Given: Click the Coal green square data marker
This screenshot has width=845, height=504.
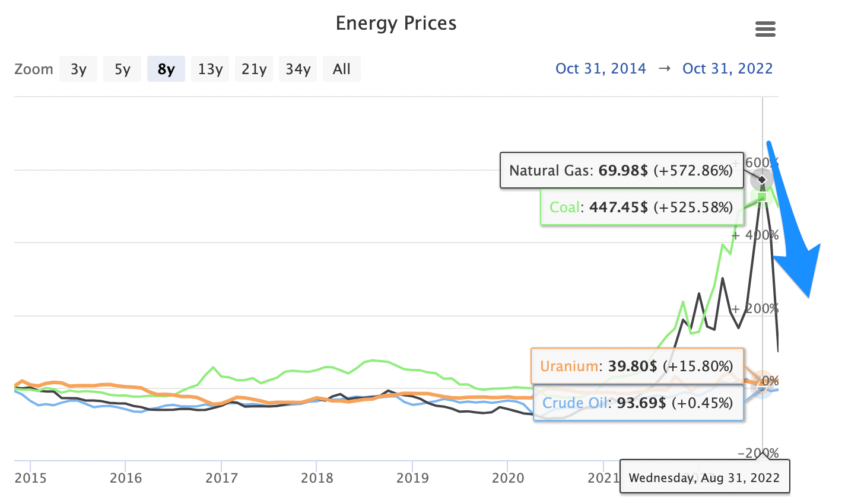Looking at the screenshot, I should [763, 196].
